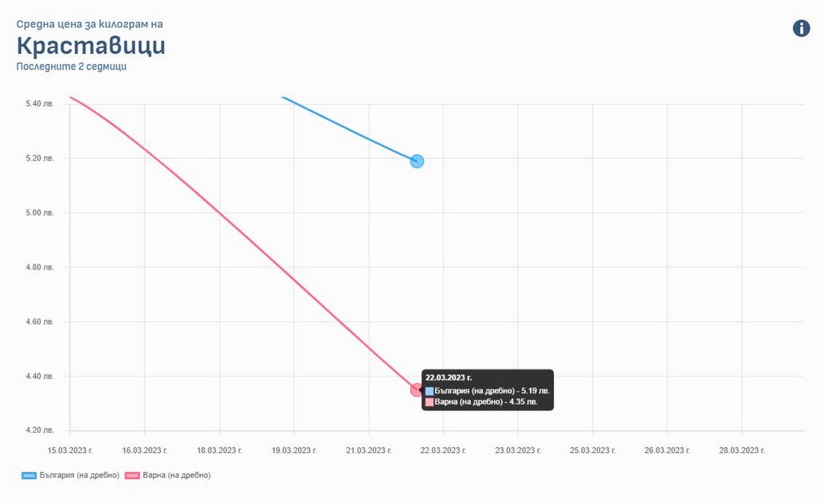Click the blue square inside the tooltip
The height and width of the screenshot is (504, 825).
click(x=430, y=390)
